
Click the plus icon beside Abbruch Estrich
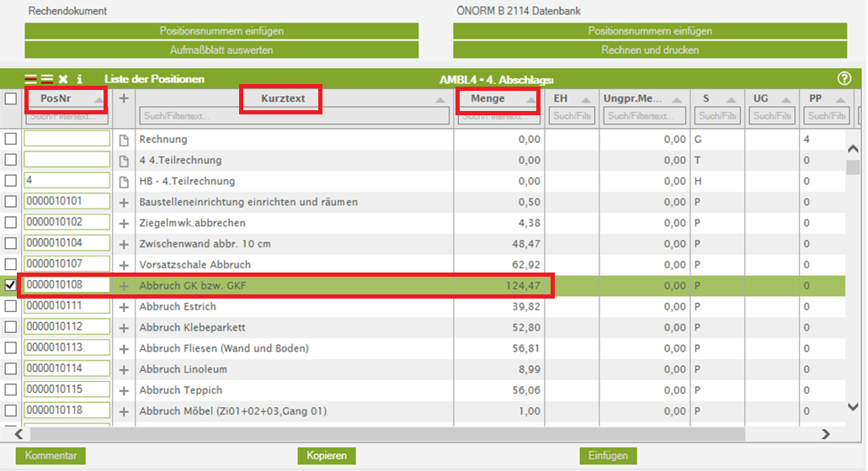(124, 307)
